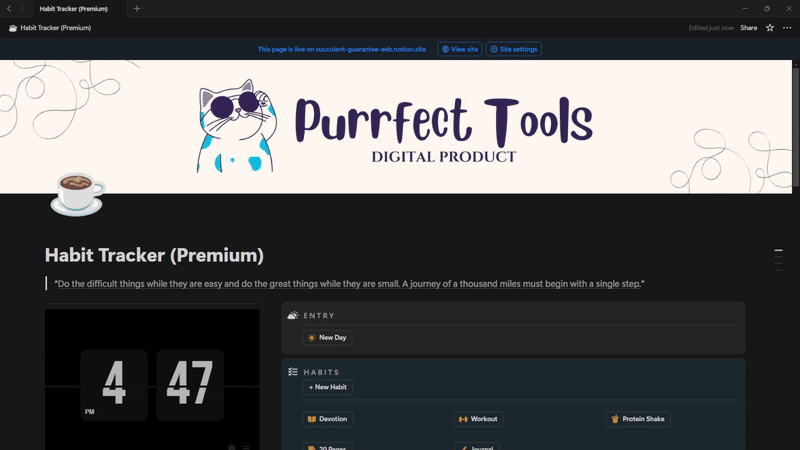Click the sun icon on New Day
The height and width of the screenshot is (450, 800).
tap(312, 338)
